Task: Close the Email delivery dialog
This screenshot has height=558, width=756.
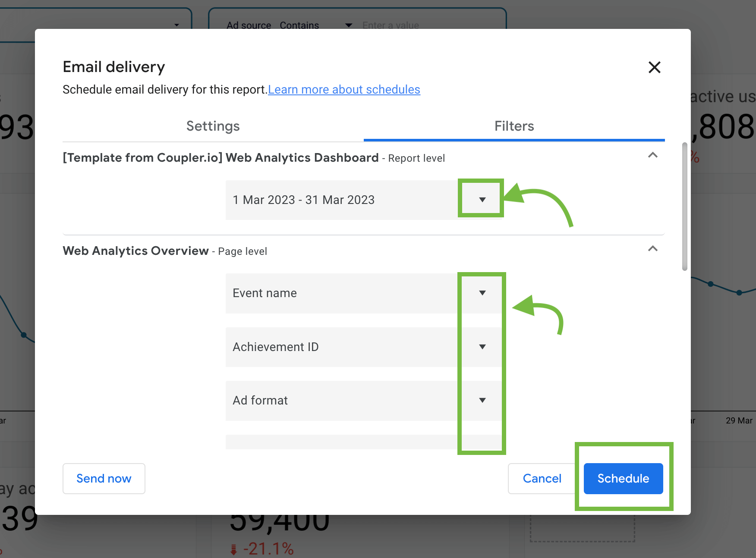Action: point(654,67)
